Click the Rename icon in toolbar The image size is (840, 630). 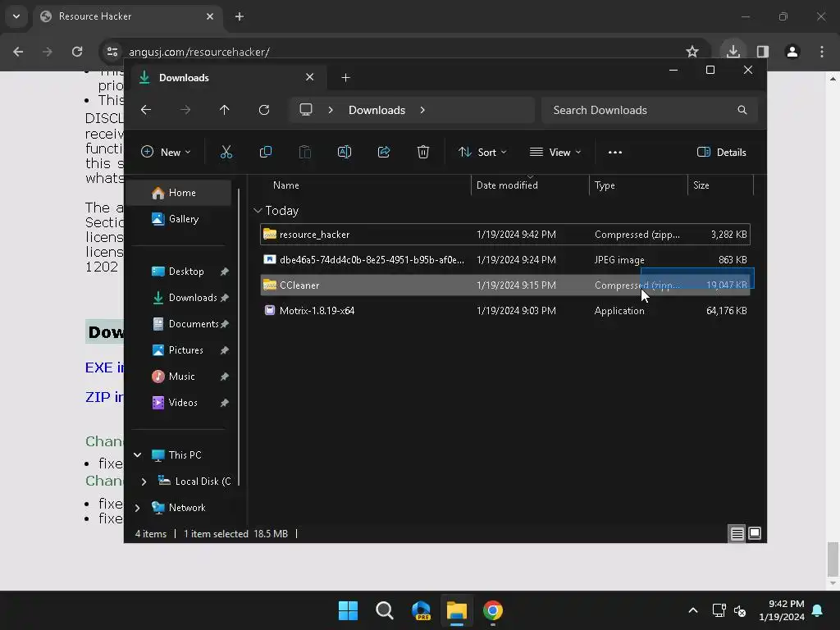click(344, 152)
